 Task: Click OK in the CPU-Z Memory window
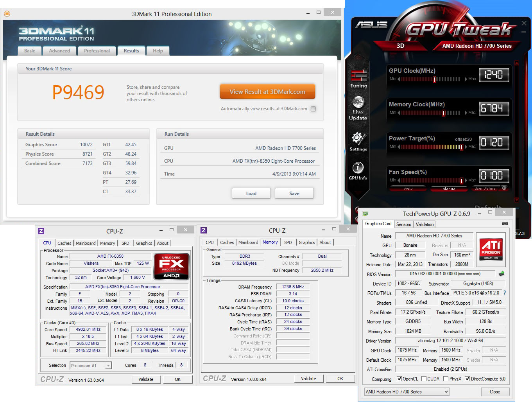click(x=340, y=379)
